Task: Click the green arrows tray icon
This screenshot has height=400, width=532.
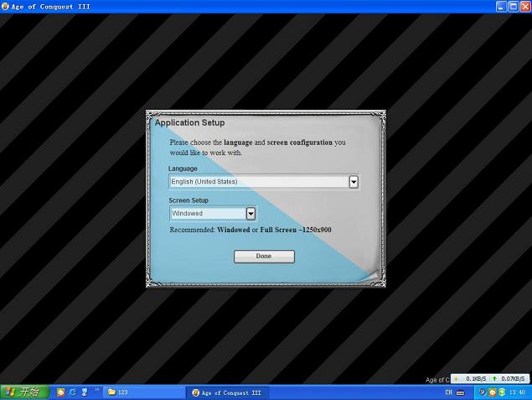Action: click(502, 392)
